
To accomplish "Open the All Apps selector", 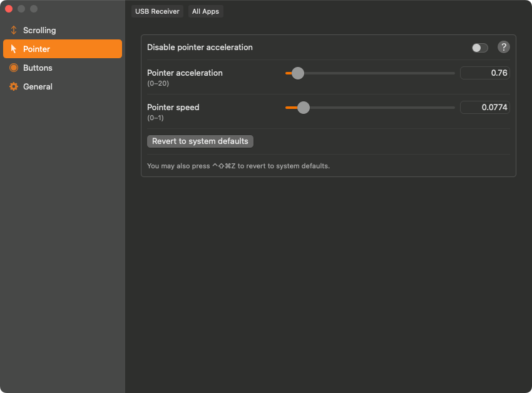I will pos(205,11).
